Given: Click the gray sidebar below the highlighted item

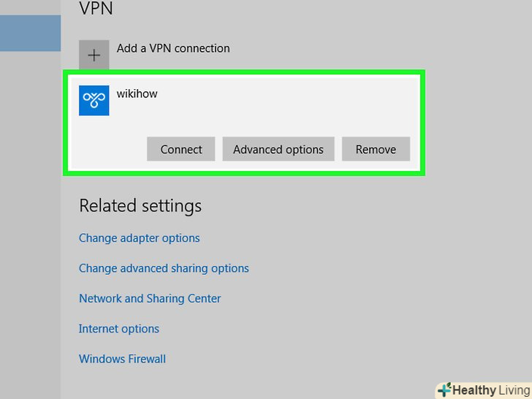Looking at the screenshot, I should (30, 219).
